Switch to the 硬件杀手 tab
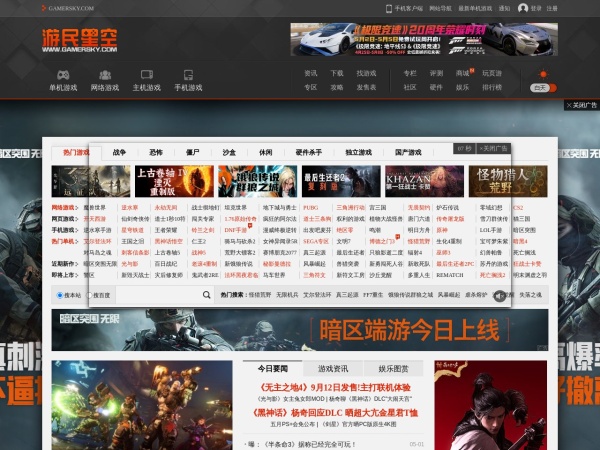 (309, 152)
